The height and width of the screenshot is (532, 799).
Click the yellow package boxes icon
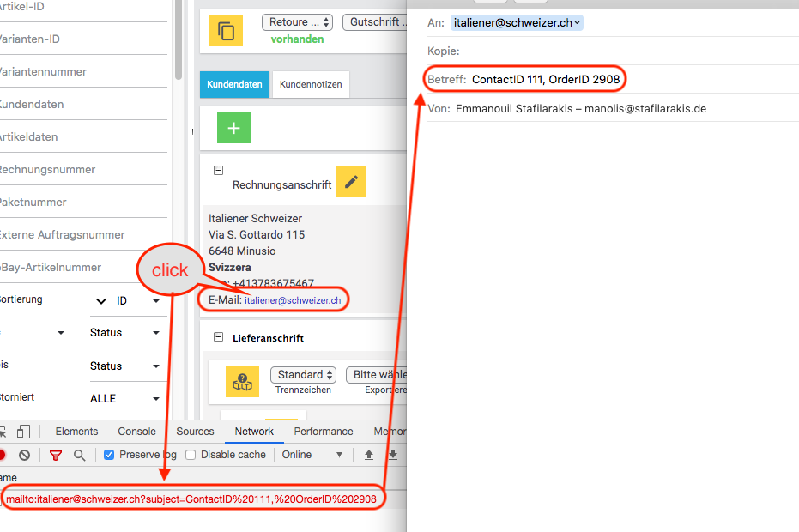[x=242, y=382]
